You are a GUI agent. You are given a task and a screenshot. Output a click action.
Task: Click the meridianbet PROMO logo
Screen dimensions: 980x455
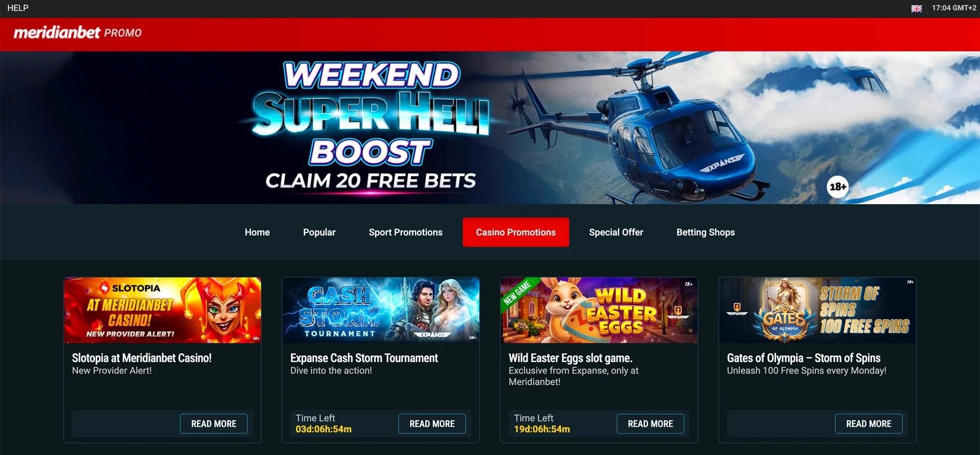tap(78, 33)
